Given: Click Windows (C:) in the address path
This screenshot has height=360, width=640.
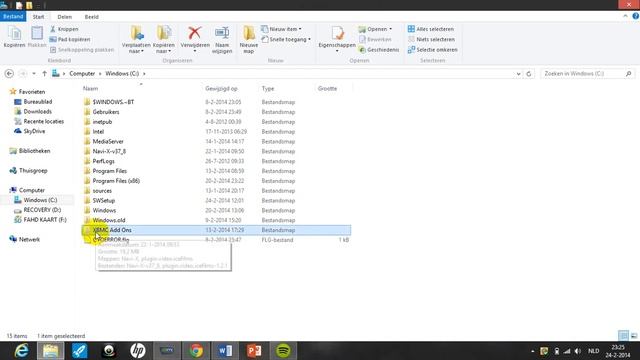Looking at the screenshot, I should pyautogui.click(x=122, y=73).
